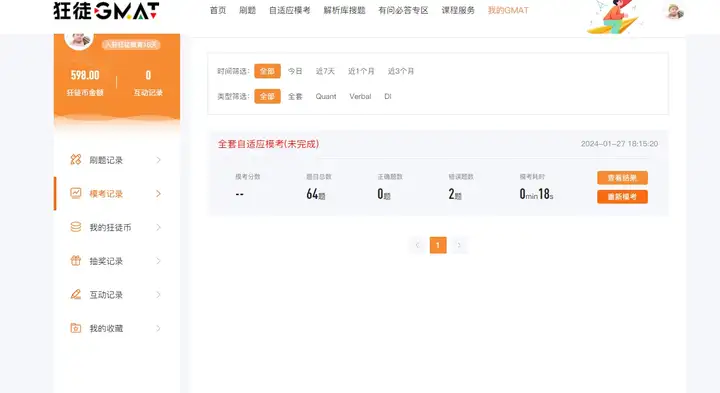Click the 我的狂徒币 coin stack icon
The image size is (720, 393).
pyautogui.click(x=76, y=227)
